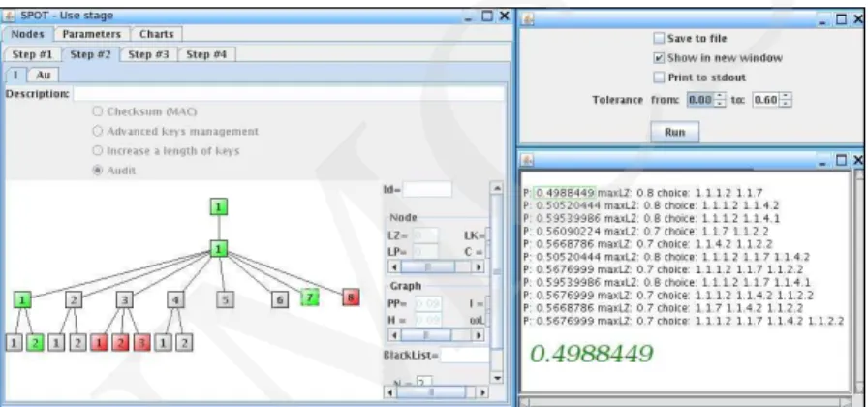The height and width of the screenshot is (407, 868).
Task: Click the Node panel horizontal scrollbar
Action: point(436,266)
